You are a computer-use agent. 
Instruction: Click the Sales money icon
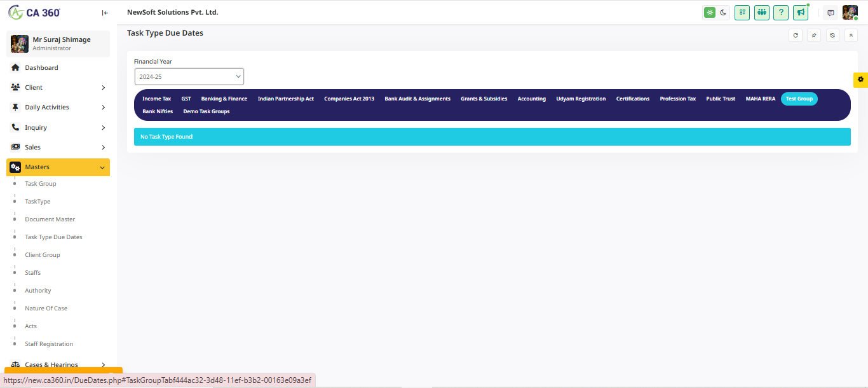coord(16,147)
